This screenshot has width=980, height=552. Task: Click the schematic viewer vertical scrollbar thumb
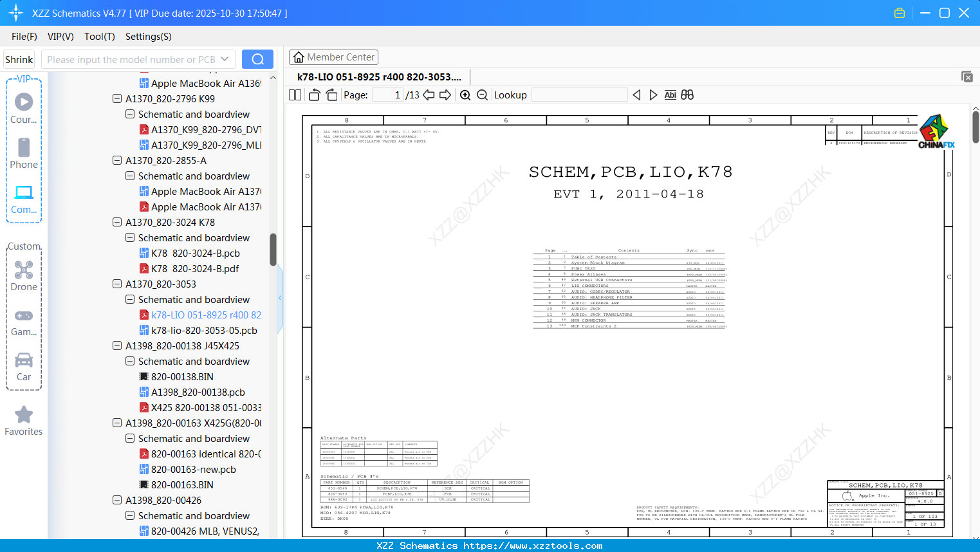tap(975, 127)
